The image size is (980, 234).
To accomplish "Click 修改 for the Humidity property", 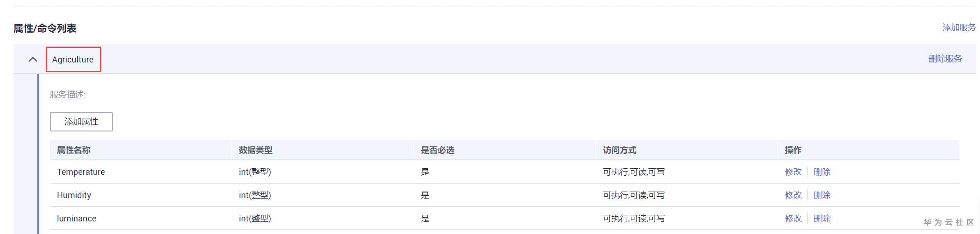I will 793,195.
